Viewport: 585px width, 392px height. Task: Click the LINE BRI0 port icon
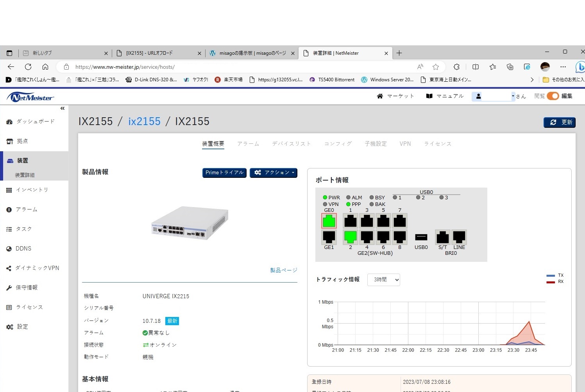click(459, 237)
